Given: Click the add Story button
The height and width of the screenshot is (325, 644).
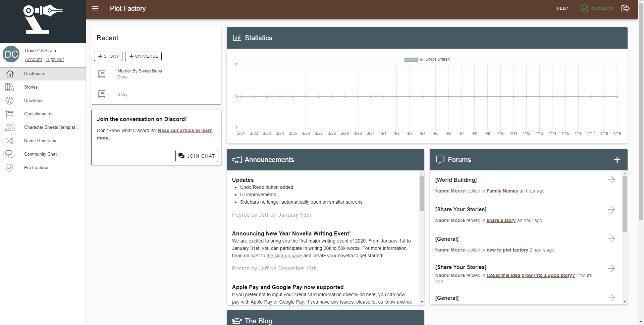Looking at the screenshot, I should [108, 56].
